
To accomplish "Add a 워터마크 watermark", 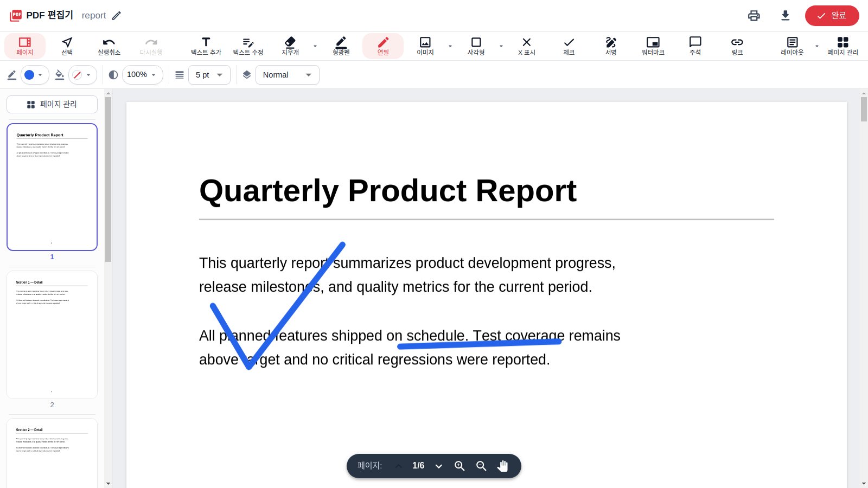I will pyautogui.click(x=653, y=46).
